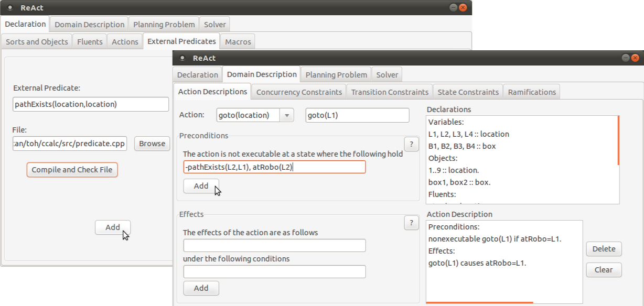Viewport: 644px width, 306px height.
Task: Open the goto(location) action dropdown
Action: tap(286, 115)
